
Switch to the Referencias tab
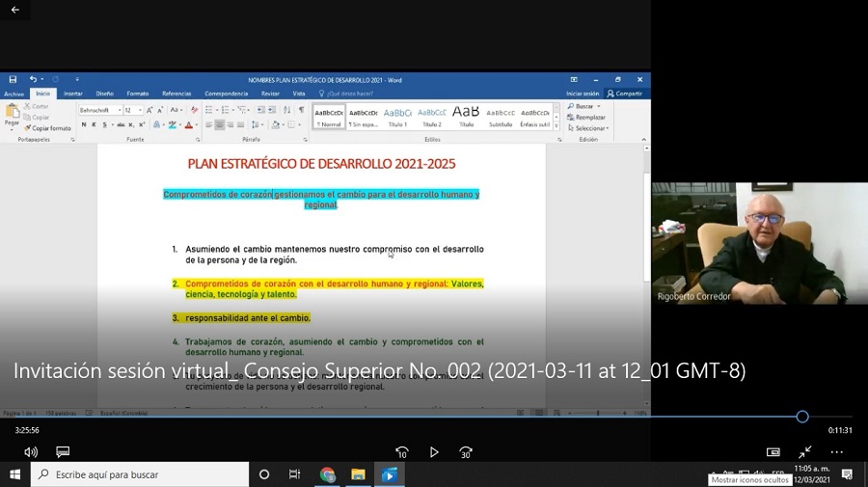pos(176,94)
